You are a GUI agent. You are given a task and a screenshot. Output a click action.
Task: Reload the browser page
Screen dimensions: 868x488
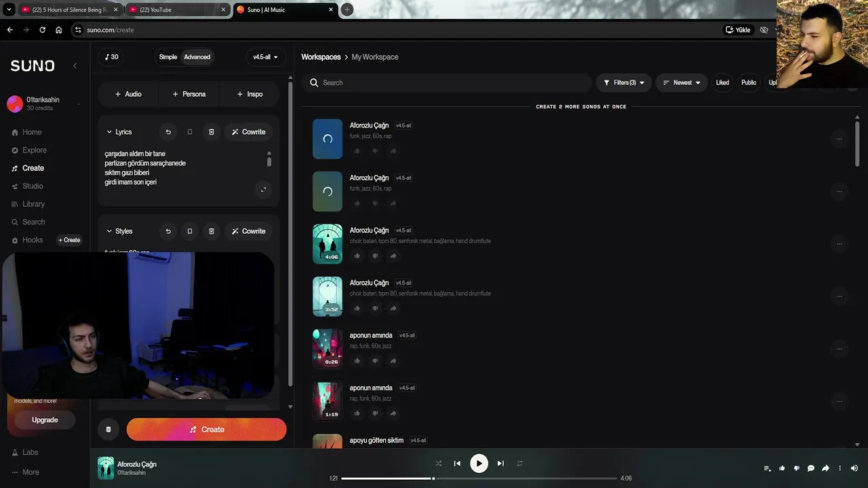click(x=42, y=30)
